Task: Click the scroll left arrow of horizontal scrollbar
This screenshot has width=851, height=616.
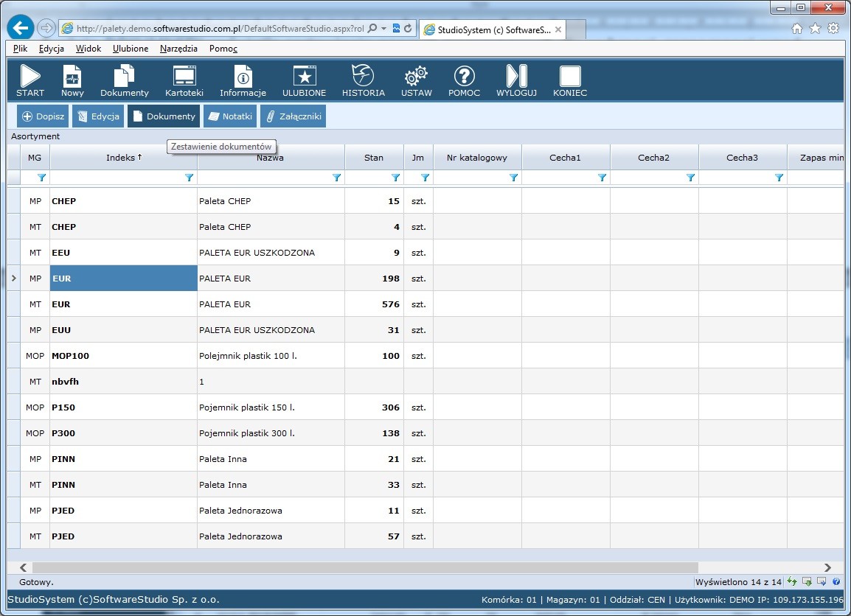Action: [23, 567]
